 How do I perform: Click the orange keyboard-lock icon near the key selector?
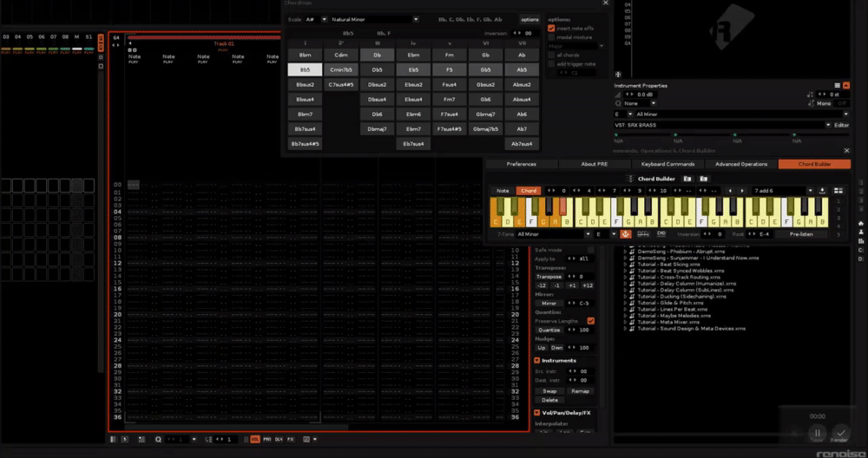(626, 234)
